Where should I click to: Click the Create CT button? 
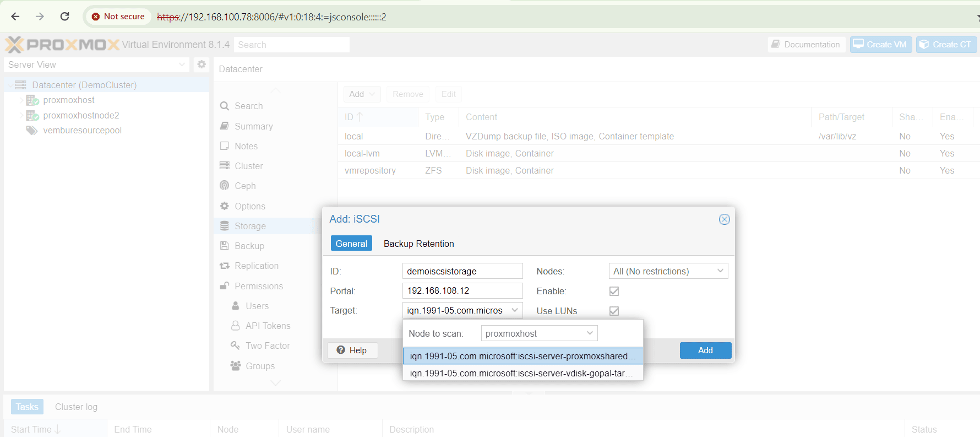[x=946, y=45]
